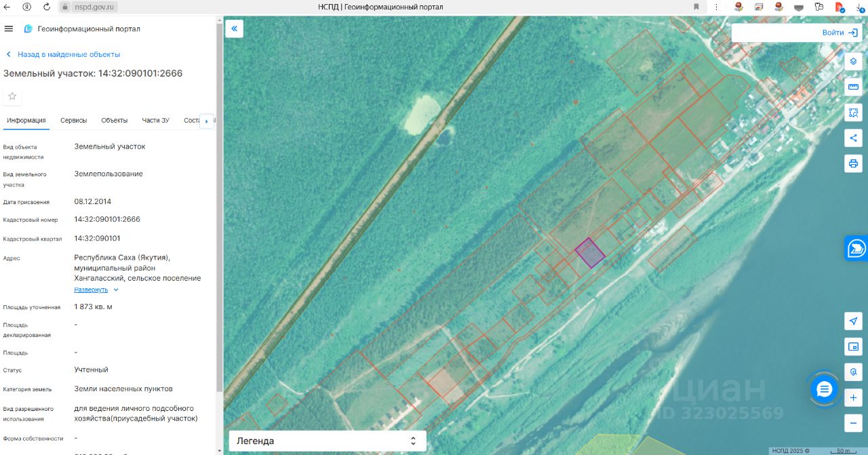The height and width of the screenshot is (455, 868).
Task: Add parcel to favorites with star icon
Action: 12,96
